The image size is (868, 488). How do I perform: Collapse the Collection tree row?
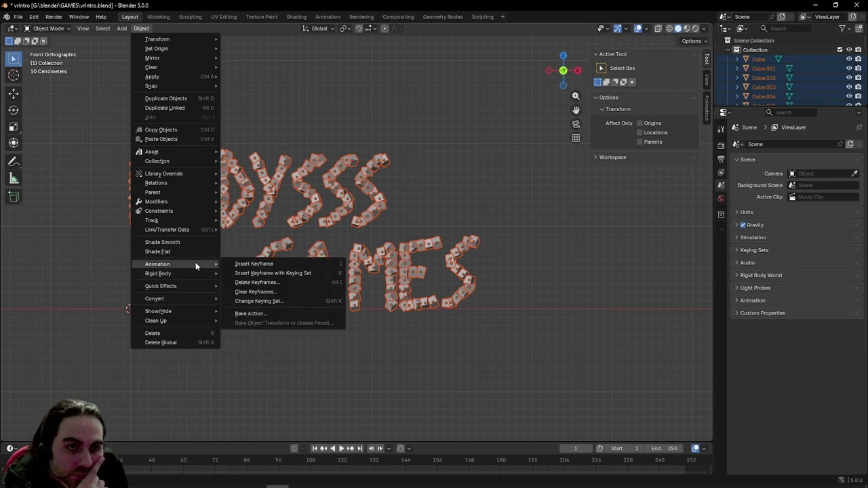pyautogui.click(x=728, y=50)
